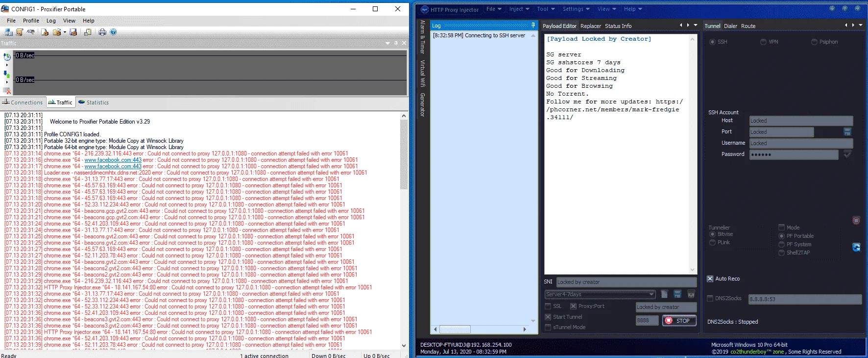
Task: Switch to Replacer tab
Action: [591, 26]
